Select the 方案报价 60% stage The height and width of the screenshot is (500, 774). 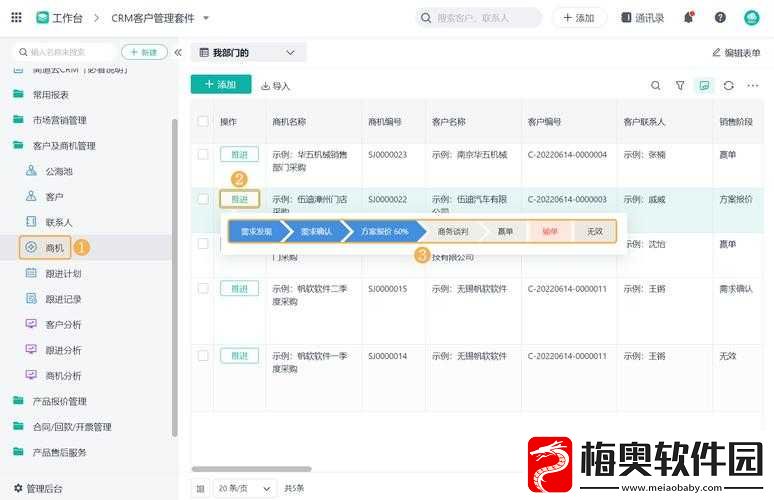[x=385, y=231]
